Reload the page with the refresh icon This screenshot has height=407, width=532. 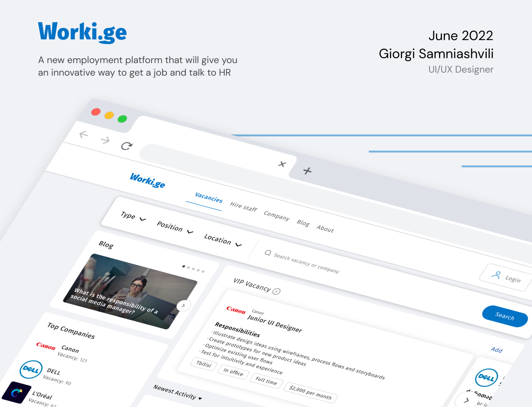[127, 146]
